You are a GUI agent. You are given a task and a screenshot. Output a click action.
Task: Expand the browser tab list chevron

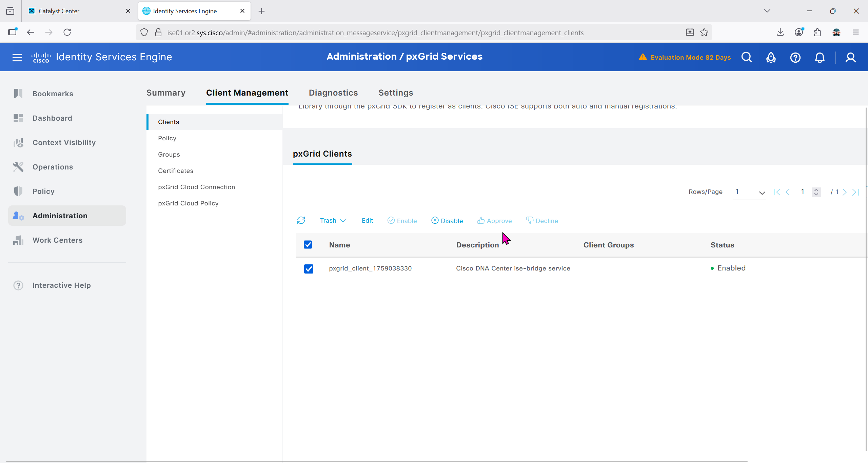767,11
